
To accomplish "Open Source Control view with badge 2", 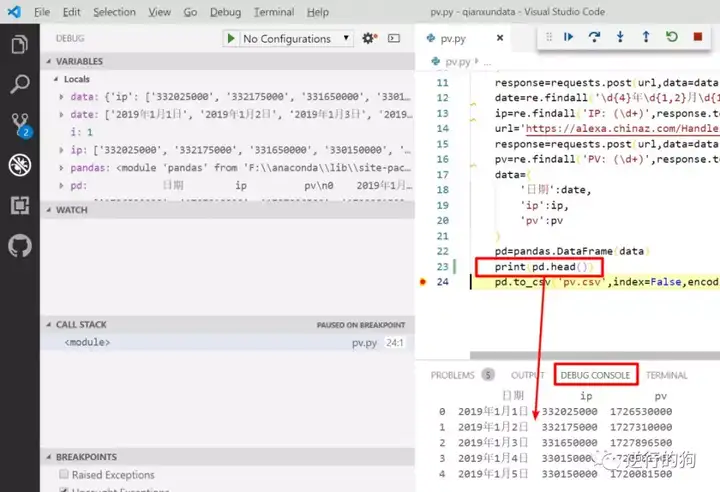I will pyautogui.click(x=20, y=124).
